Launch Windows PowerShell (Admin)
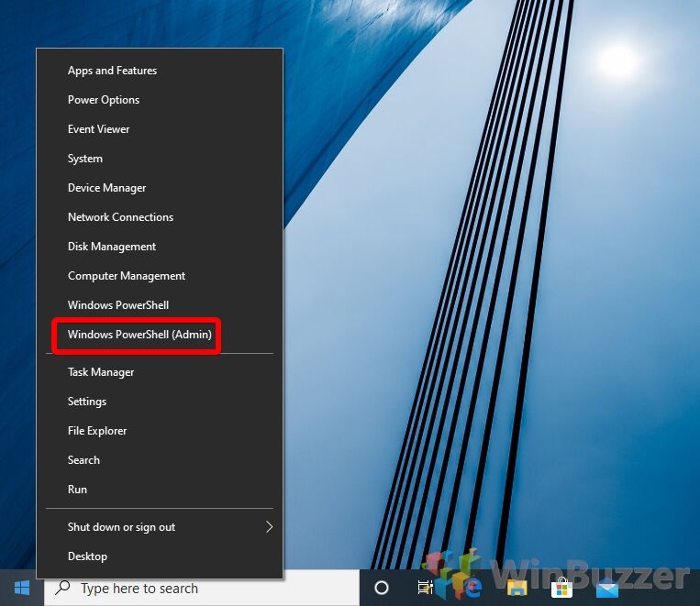700x606 pixels. [x=160, y=335]
